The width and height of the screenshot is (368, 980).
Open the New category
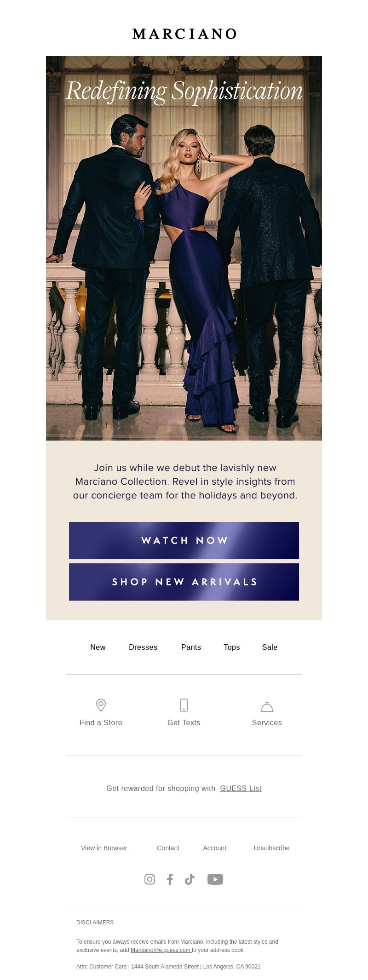tap(98, 647)
